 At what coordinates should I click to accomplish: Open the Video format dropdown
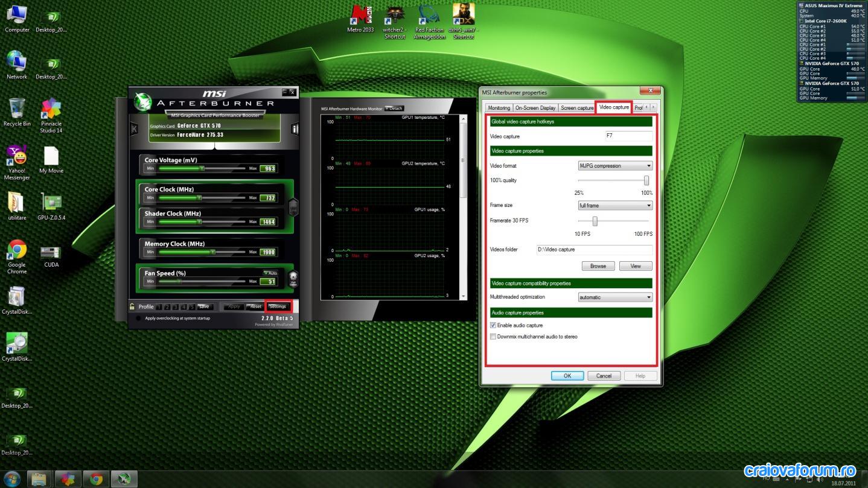pyautogui.click(x=615, y=166)
